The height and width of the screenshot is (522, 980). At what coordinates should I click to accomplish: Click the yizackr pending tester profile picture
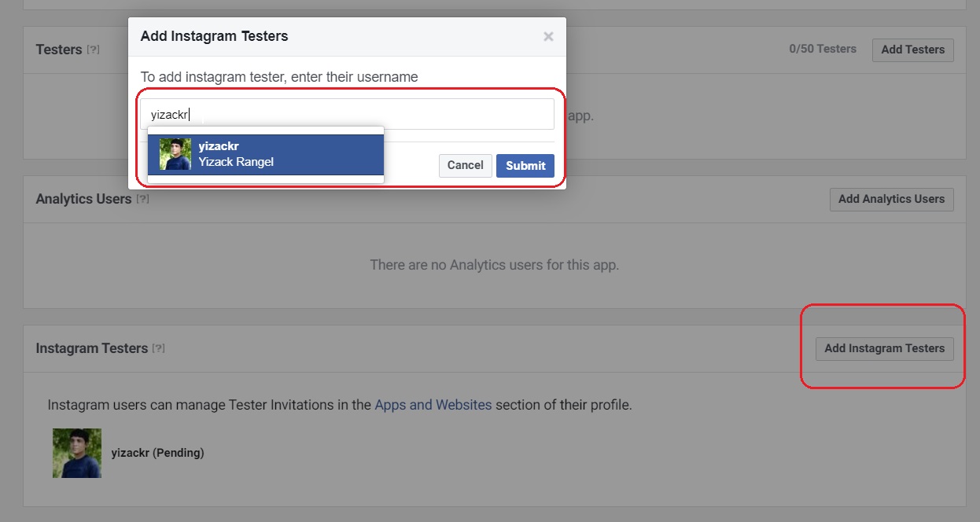(x=77, y=453)
